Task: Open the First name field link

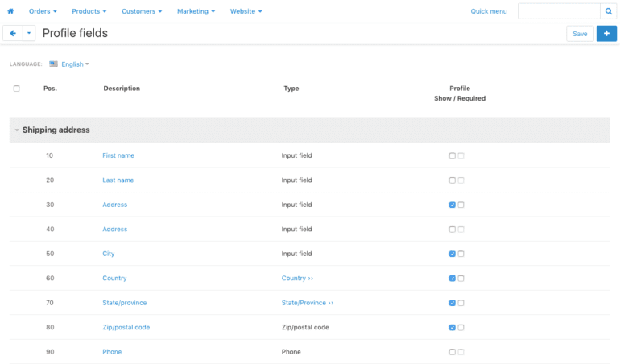Action: [x=118, y=155]
